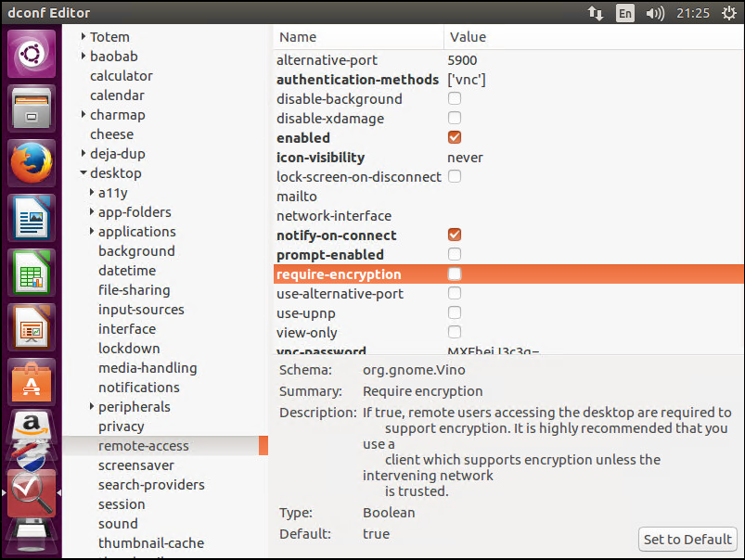Enable the require-encryption checkbox
Viewport: 745px width, 560px height.
coord(454,274)
